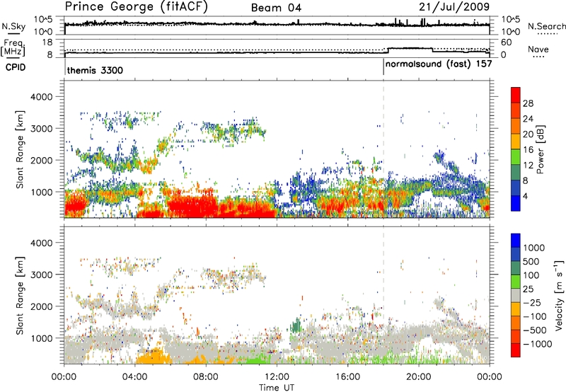Pick the green 25–100 velocity swatch

tap(516, 282)
